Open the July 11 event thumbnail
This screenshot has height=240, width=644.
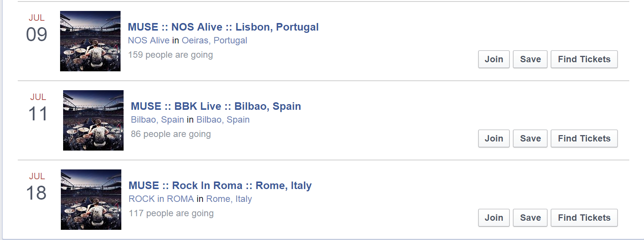(93, 120)
